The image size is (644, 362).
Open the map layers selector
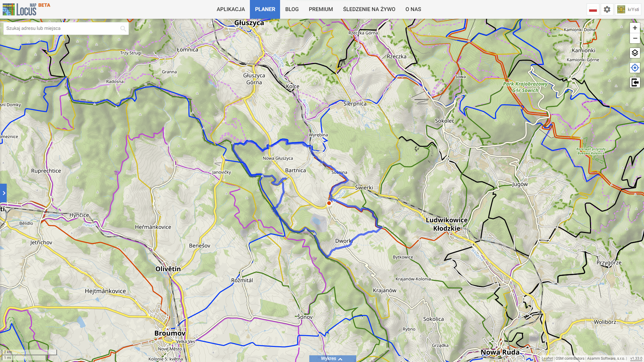pyautogui.click(x=635, y=53)
